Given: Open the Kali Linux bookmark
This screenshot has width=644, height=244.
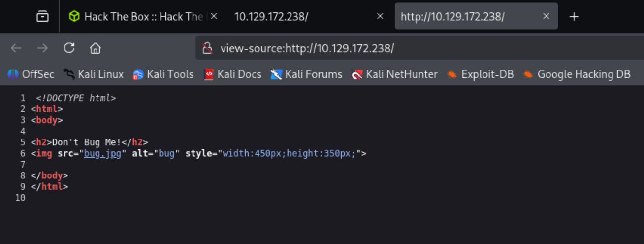Looking at the screenshot, I should [x=94, y=74].
